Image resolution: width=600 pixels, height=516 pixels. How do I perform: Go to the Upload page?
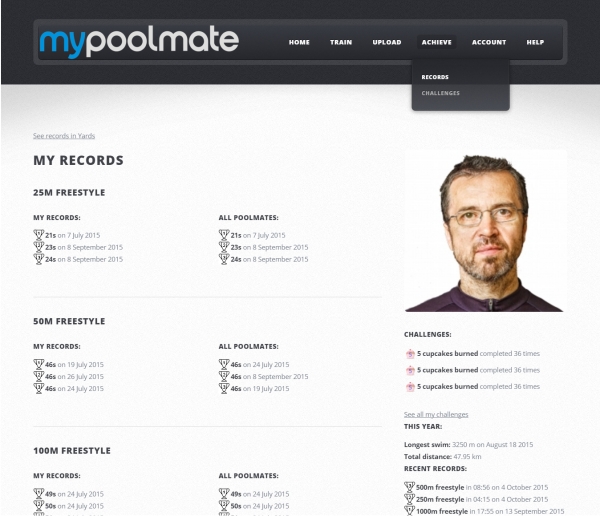[387, 42]
